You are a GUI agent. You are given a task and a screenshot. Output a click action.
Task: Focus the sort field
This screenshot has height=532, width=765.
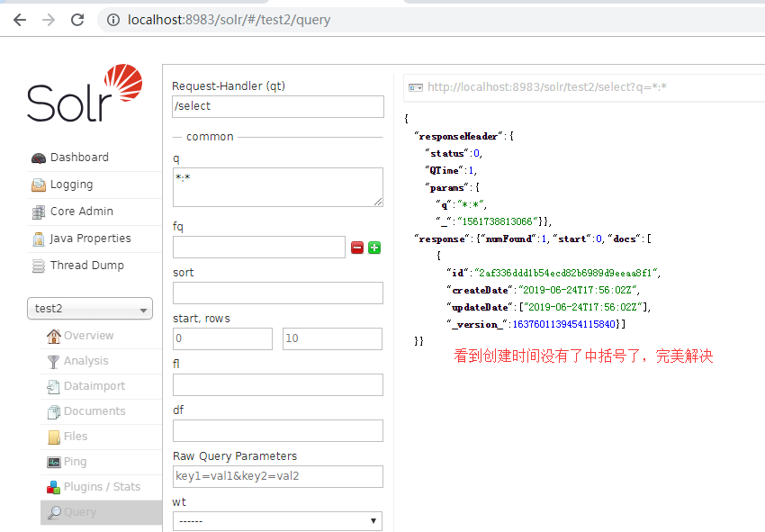[x=278, y=293]
